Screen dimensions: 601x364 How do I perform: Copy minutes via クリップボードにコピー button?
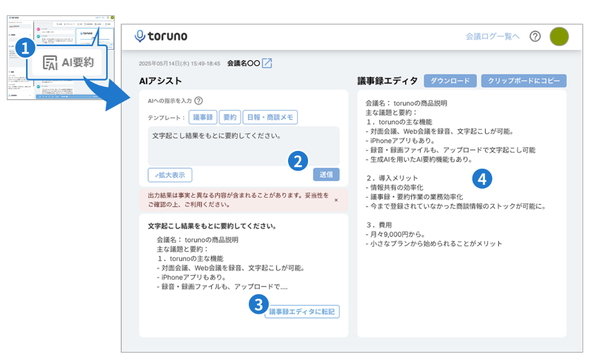pyautogui.click(x=523, y=81)
